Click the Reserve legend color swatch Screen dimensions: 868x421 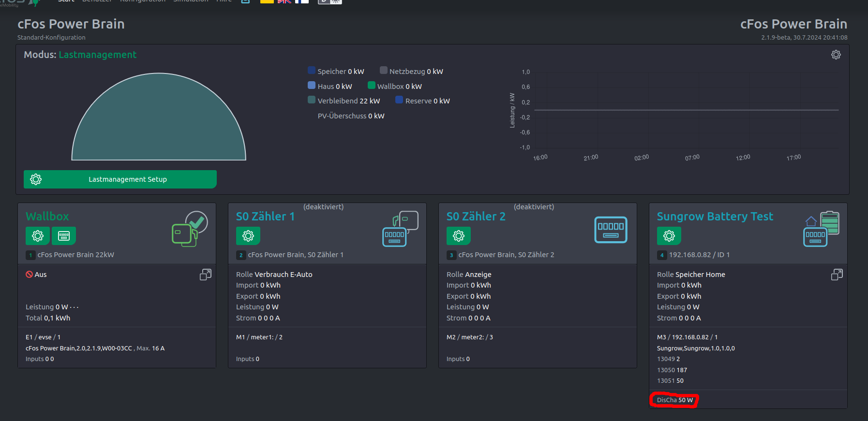tap(399, 100)
